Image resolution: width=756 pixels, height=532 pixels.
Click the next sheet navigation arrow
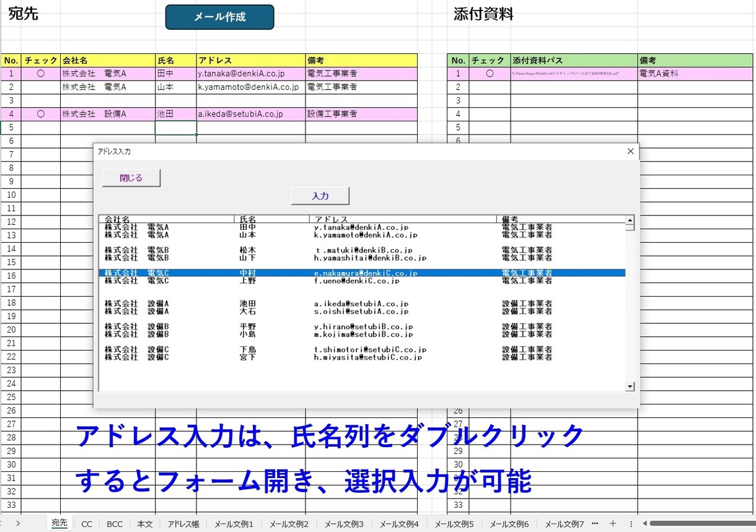[x=18, y=523]
